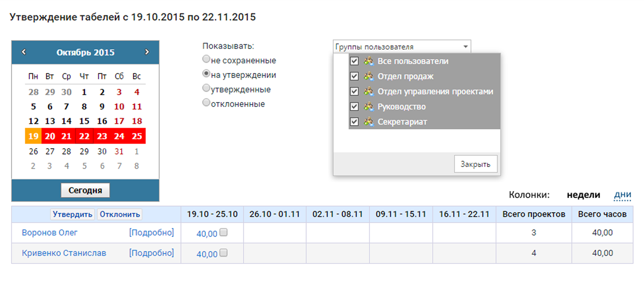The width and height of the screenshot is (644, 285).
Task: Open Подробно link for Кривенко Станислав
Action: [151, 253]
